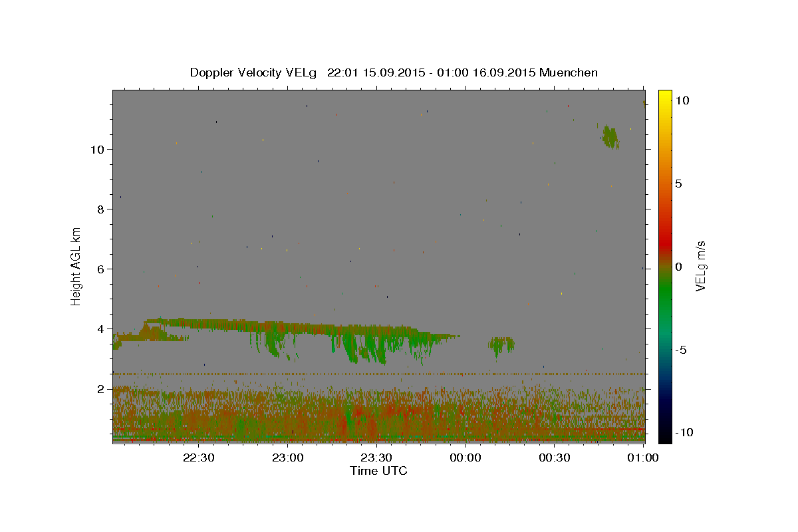The image size is (798, 532).
Task: Click the Doppler Velocity VELg plot title
Action: [x=394, y=72]
